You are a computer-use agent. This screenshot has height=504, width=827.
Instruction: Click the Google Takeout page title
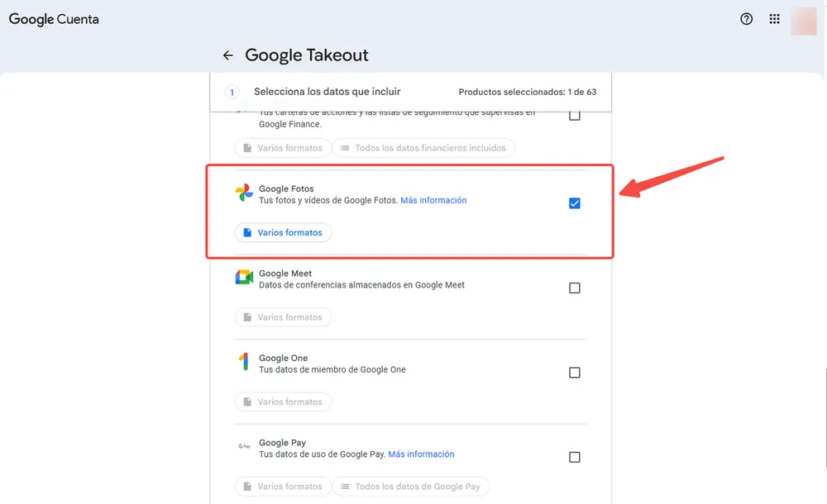point(307,55)
